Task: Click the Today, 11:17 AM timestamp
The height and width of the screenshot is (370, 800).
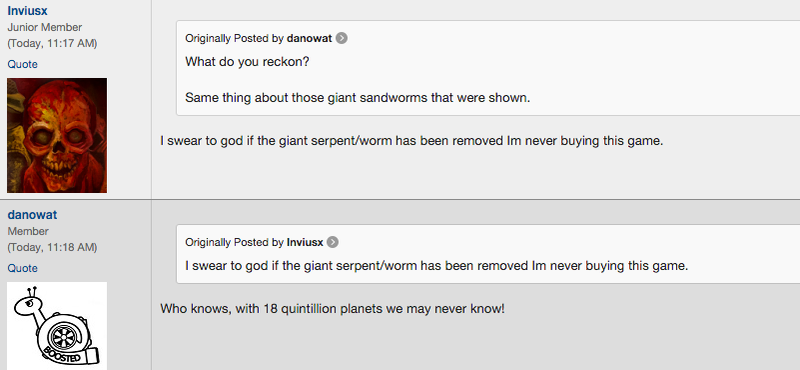Action: coord(52,43)
